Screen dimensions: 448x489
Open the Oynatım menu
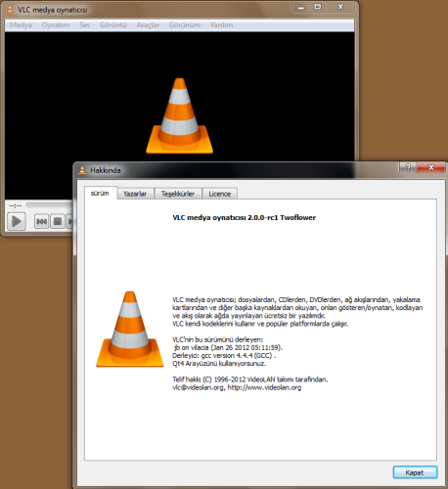56,25
